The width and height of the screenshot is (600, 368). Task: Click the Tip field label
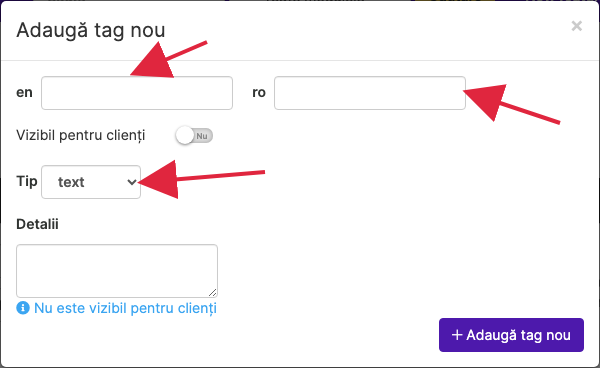27,181
